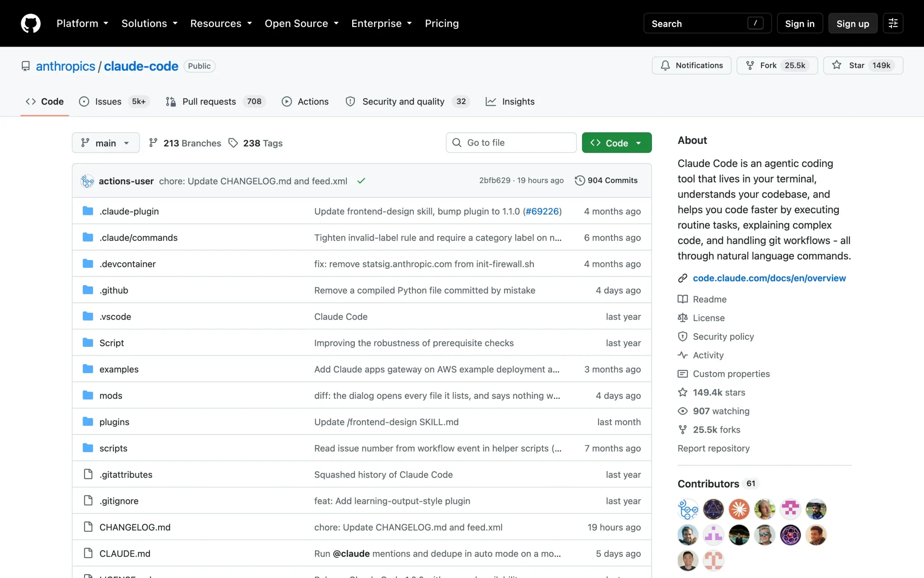The image size is (924, 578).
Task: Open the main branch selector dropdown
Action: tap(106, 143)
